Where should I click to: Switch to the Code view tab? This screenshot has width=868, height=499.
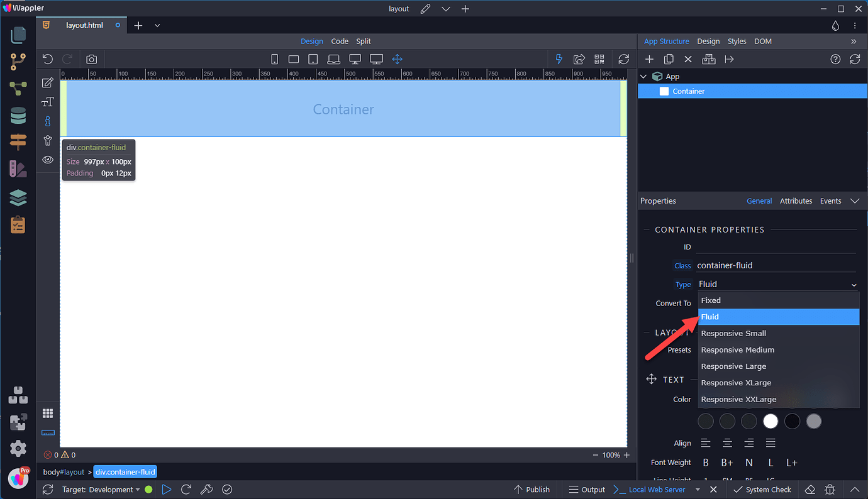click(x=340, y=41)
